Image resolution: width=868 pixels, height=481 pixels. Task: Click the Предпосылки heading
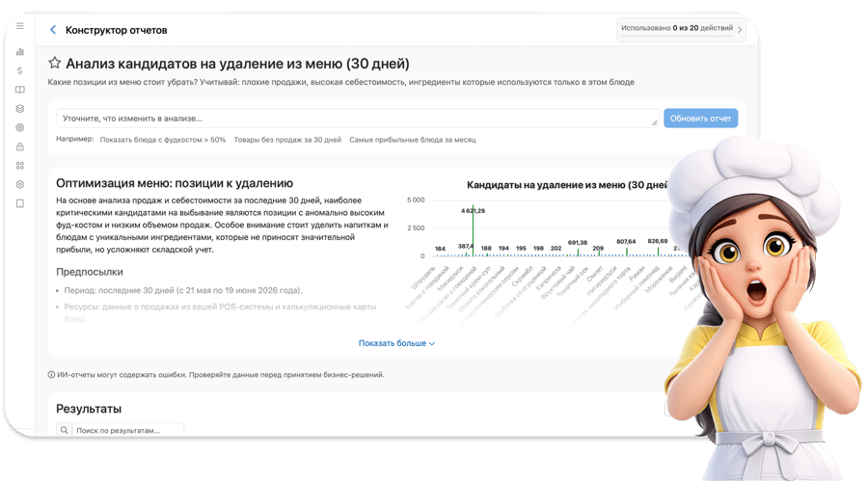[90, 272]
